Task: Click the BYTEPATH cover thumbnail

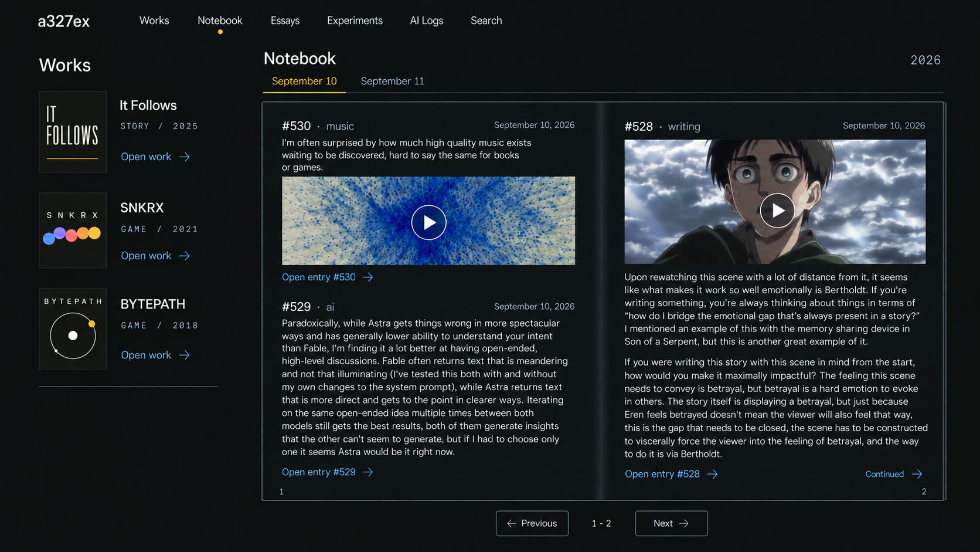Action: click(x=73, y=329)
